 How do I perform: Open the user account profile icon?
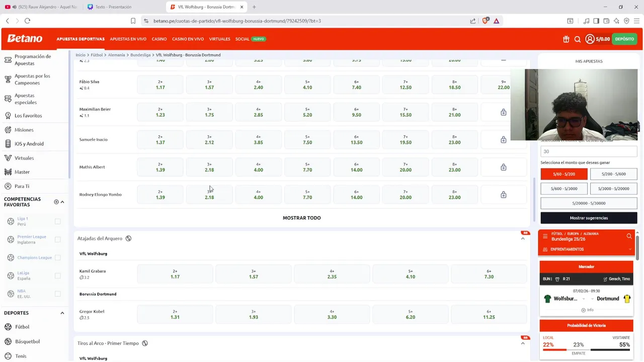coord(590,39)
